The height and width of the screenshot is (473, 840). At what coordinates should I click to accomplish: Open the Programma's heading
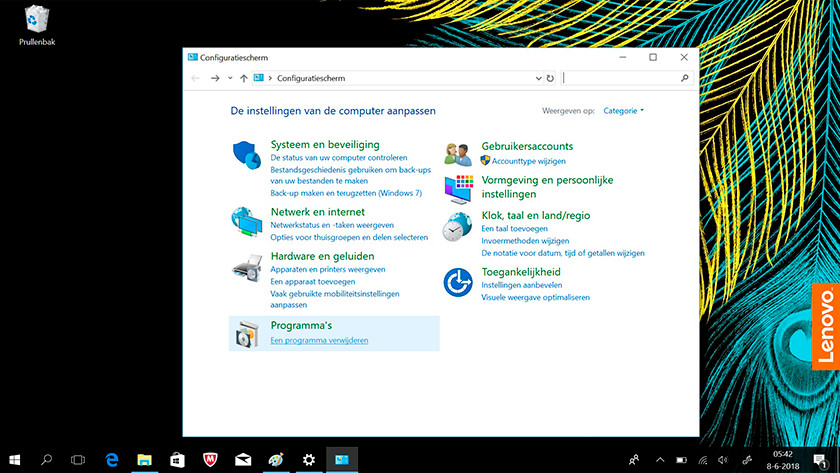point(301,325)
